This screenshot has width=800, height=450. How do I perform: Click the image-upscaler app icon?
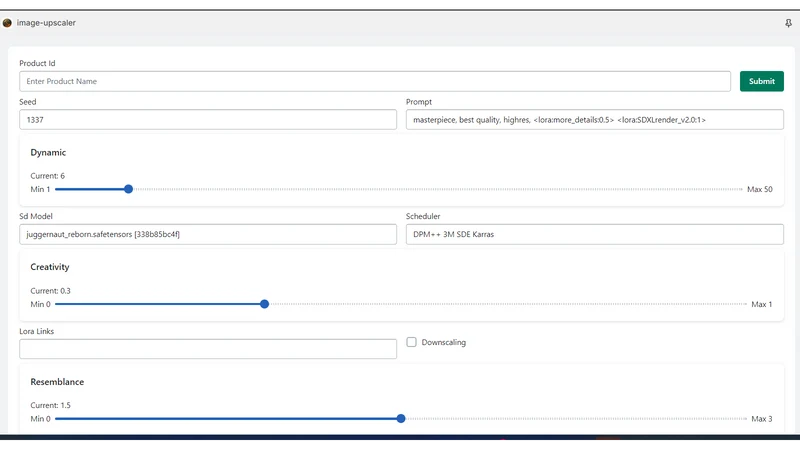coord(7,23)
